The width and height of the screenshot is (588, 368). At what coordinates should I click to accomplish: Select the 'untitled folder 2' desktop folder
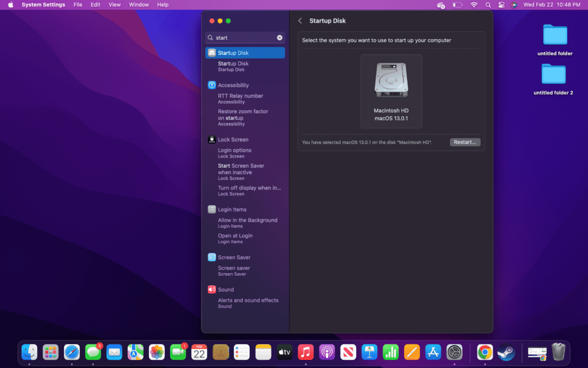pos(554,79)
